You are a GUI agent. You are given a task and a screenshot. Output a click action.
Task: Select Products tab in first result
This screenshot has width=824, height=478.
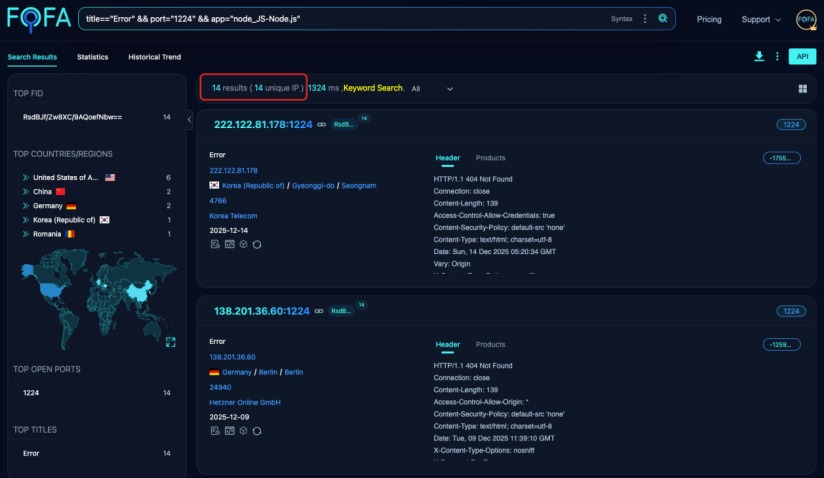(490, 158)
